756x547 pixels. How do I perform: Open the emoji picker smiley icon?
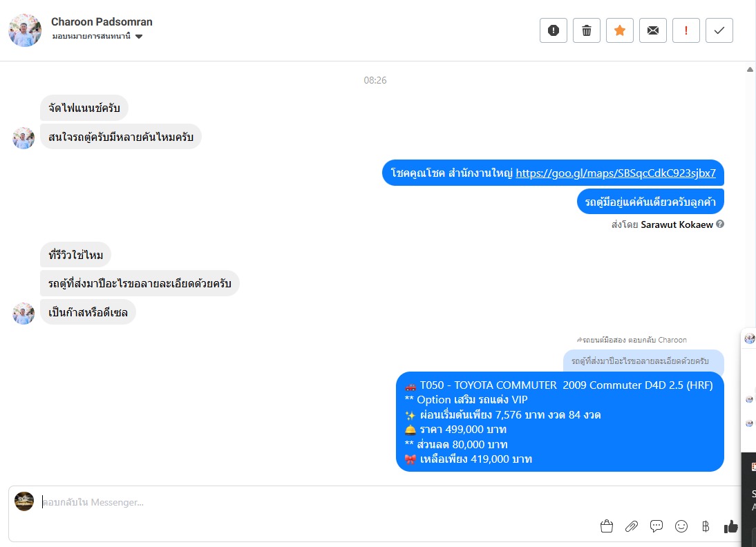click(x=681, y=526)
